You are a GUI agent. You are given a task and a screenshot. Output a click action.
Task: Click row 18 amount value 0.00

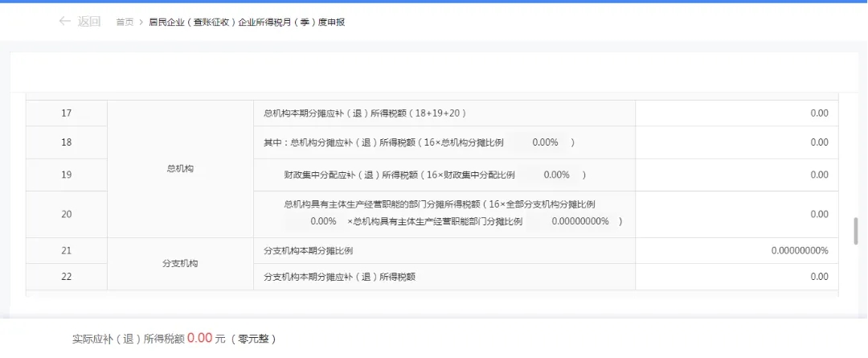819,142
